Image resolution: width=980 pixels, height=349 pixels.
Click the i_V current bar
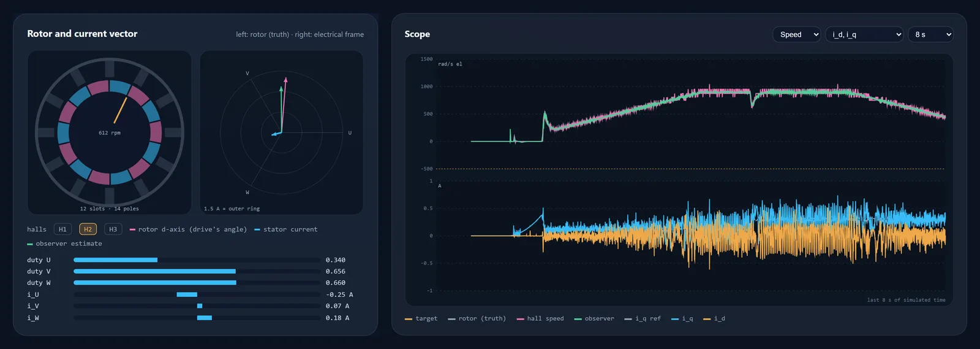point(197,306)
